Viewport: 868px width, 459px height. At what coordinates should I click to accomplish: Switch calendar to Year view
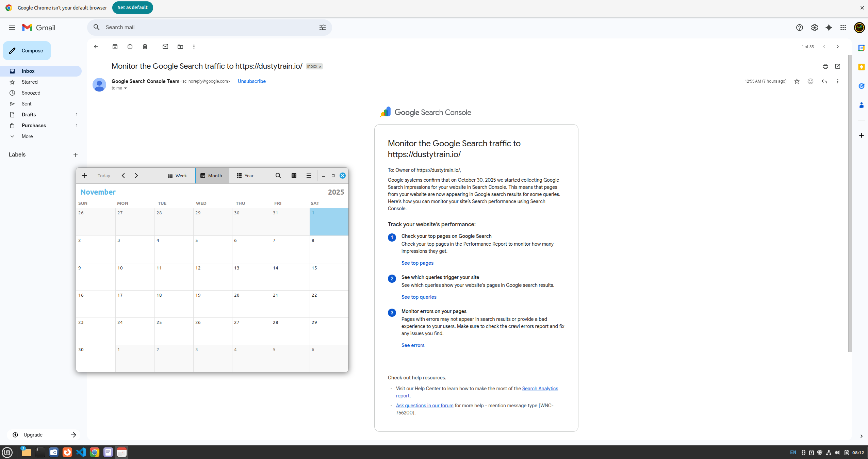pyautogui.click(x=245, y=176)
